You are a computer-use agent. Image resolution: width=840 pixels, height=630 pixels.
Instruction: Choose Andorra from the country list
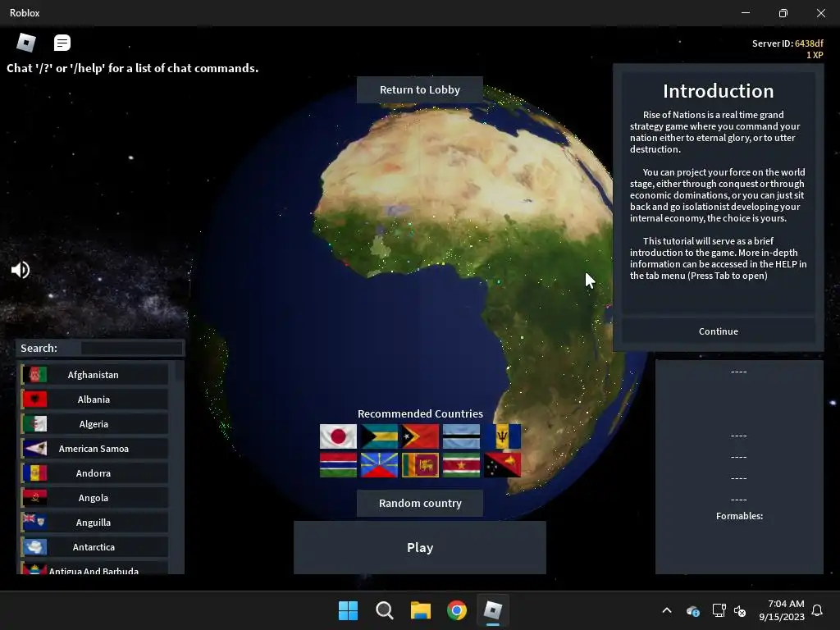point(94,473)
